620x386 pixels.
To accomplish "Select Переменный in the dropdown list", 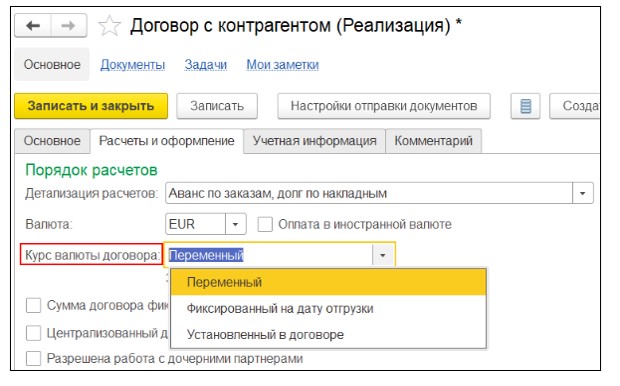I will [x=328, y=282].
